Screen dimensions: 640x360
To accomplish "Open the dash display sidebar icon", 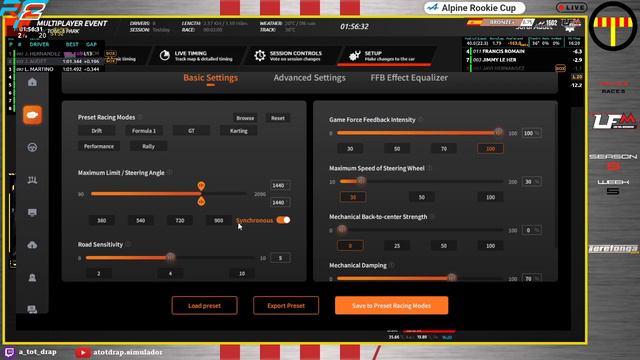I will [32, 212].
